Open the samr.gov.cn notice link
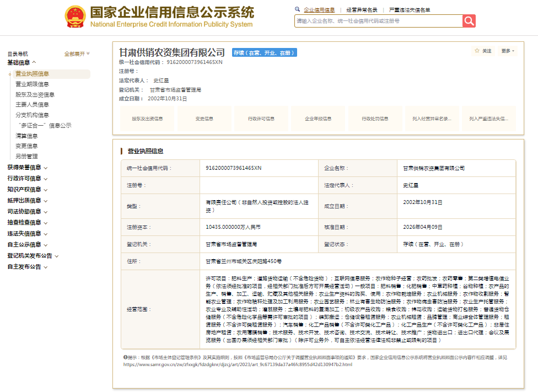This screenshot has width=538, height=392. 237,364
